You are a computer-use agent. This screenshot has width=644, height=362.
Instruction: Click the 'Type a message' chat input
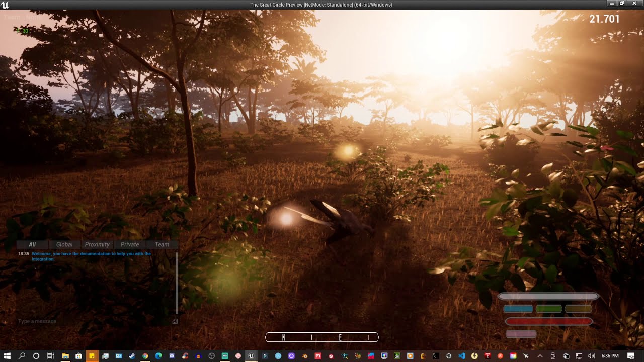point(93,321)
